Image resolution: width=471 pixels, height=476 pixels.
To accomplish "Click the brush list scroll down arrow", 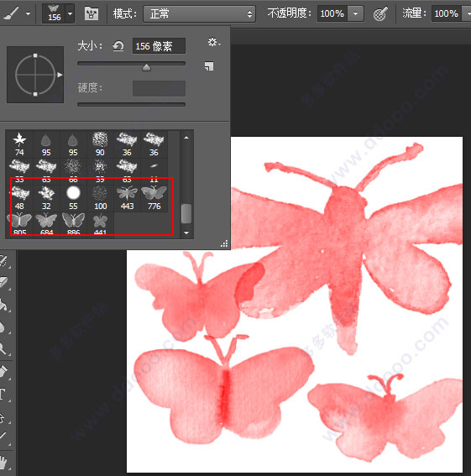I will [x=186, y=233].
